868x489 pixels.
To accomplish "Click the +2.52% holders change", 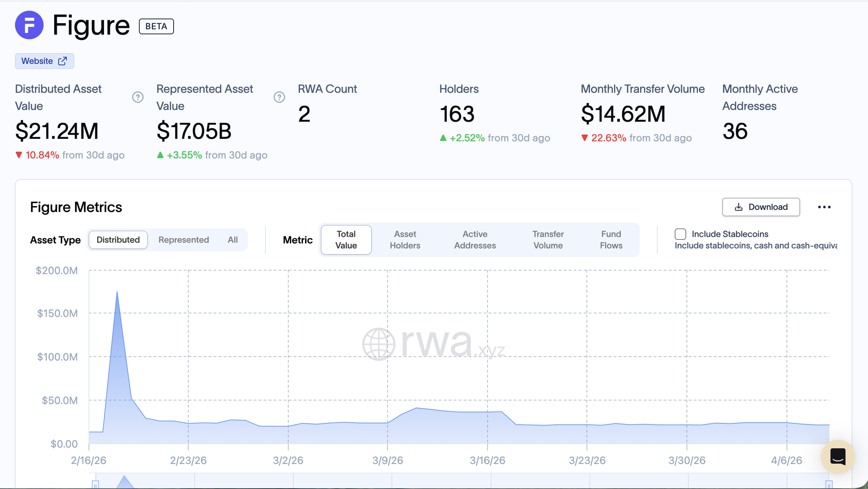I will pos(462,138).
